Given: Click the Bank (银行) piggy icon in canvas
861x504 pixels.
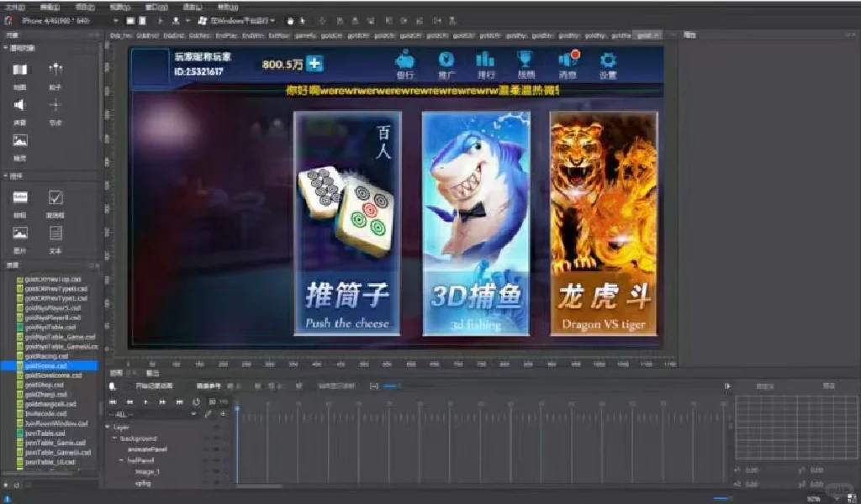Looking at the screenshot, I should pos(404,60).
